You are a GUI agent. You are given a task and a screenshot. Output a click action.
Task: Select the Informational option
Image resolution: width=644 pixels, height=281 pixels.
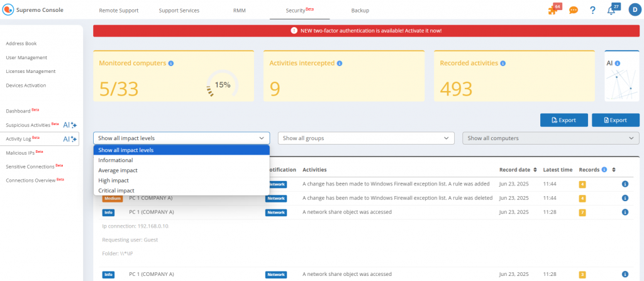182,160
